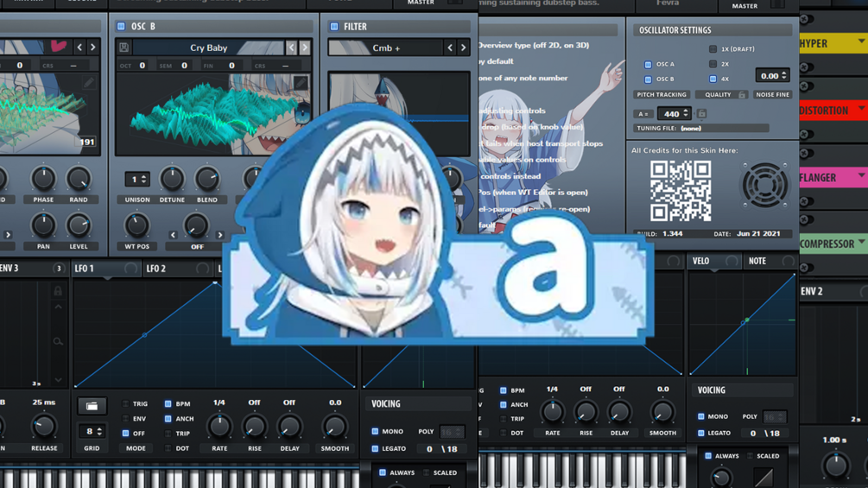Click the OSC B DETUNE knob

click(172, 179)
